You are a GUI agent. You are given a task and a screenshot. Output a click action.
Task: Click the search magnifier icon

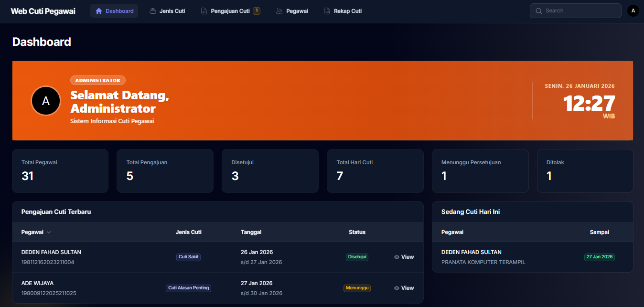538,11
